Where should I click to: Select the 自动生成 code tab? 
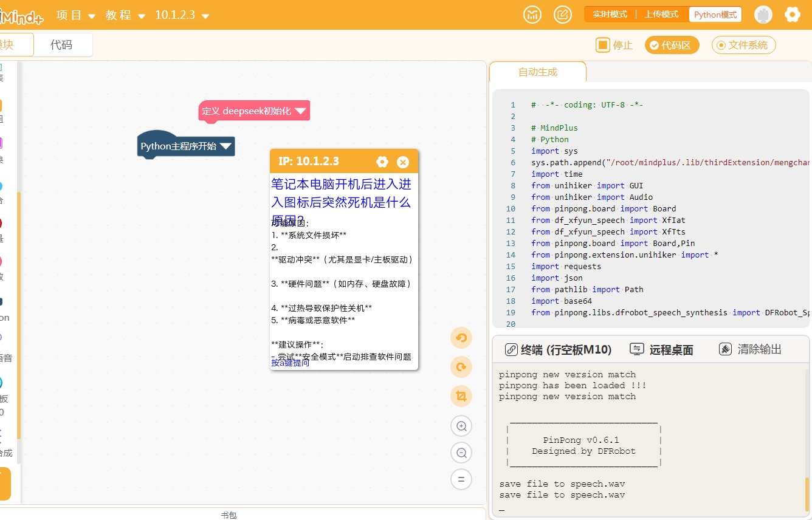point(538,72)
